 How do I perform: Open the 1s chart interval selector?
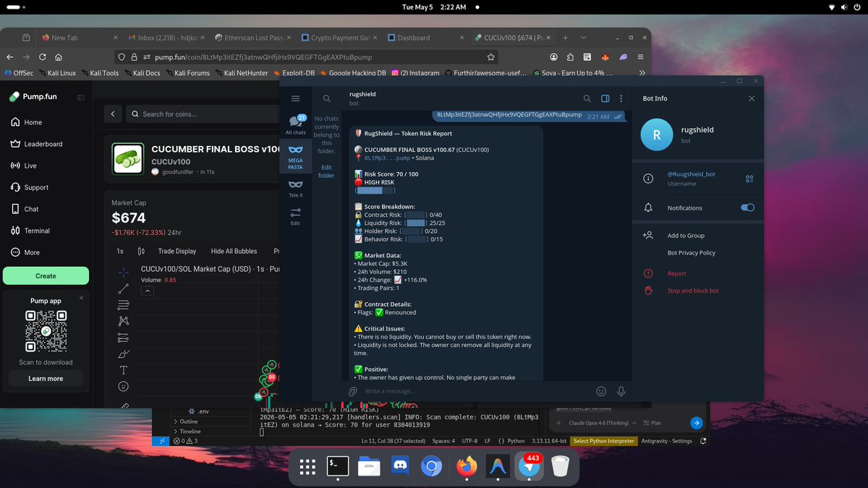point(120,251)
